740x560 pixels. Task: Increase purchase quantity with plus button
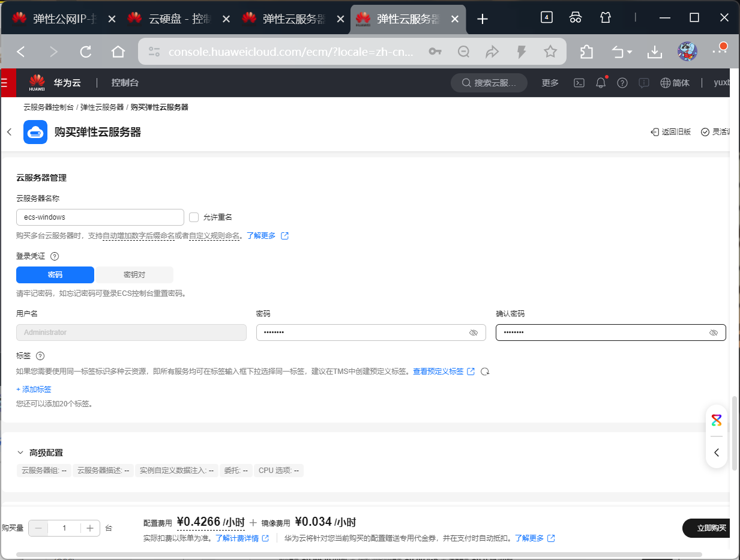tap(90, 528)
